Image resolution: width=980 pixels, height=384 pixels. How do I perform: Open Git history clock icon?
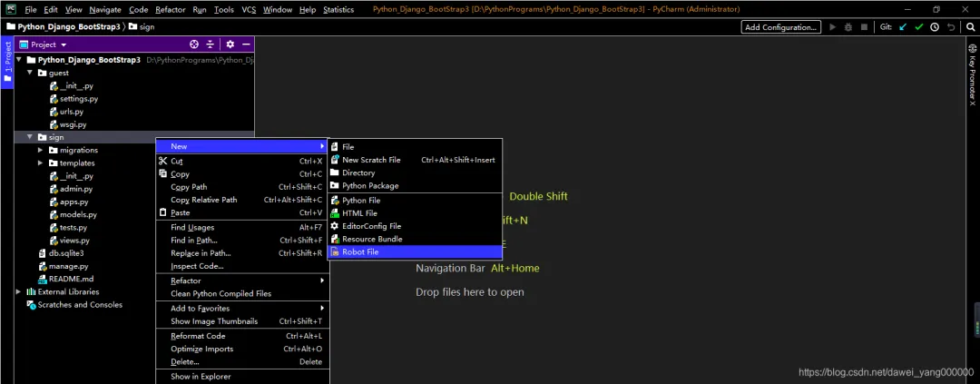click(935, 27)
